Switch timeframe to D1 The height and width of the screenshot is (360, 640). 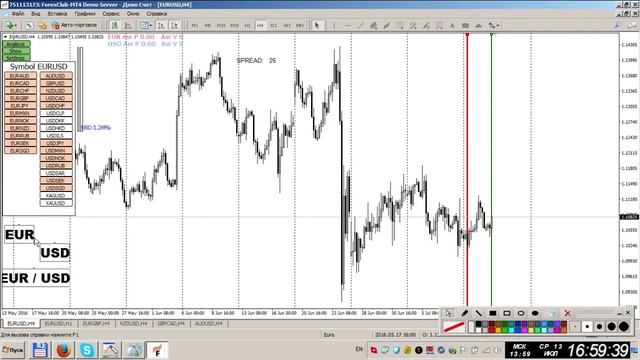click(273, 25)
